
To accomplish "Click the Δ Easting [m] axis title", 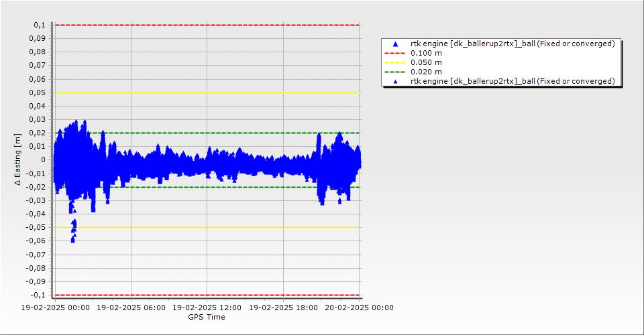I will click(17, 159).
